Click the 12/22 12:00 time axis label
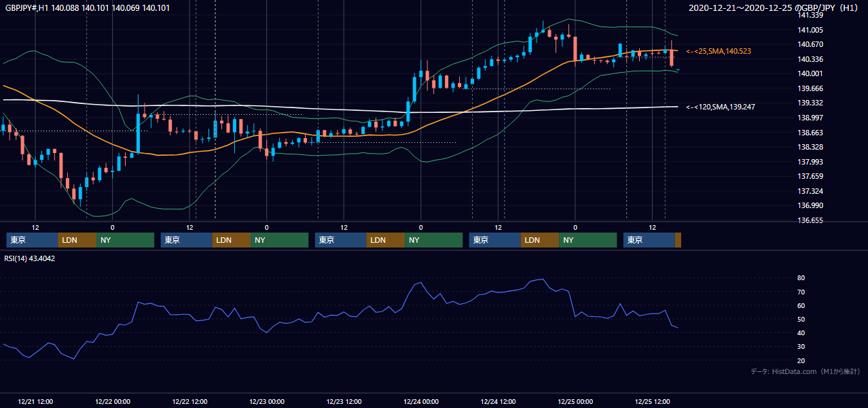Image resolution: width=868 pixels, height=408 pixels. (189, 401)
